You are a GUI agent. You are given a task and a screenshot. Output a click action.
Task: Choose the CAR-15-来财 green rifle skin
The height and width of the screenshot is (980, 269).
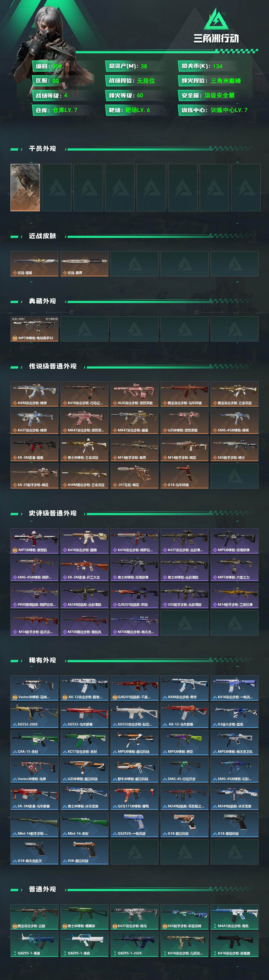coord(34,743)
